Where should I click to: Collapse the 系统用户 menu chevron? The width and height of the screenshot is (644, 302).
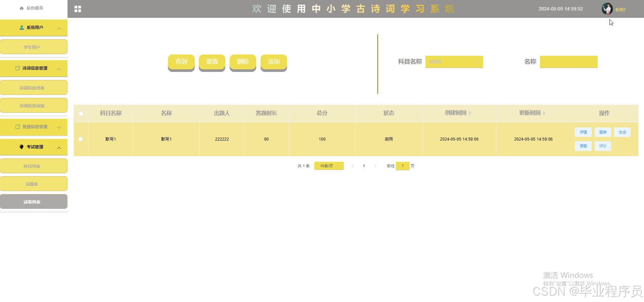(59, 28)
